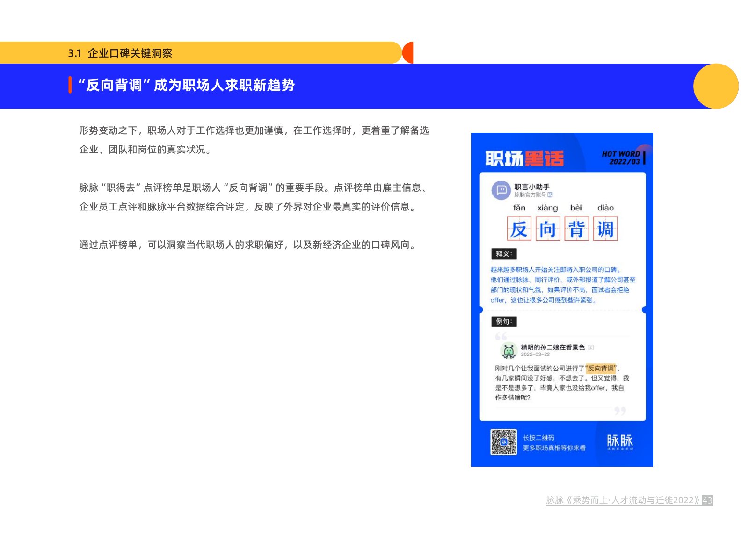Click the character tile 背
756x557 pixels.
coord(576,229)
